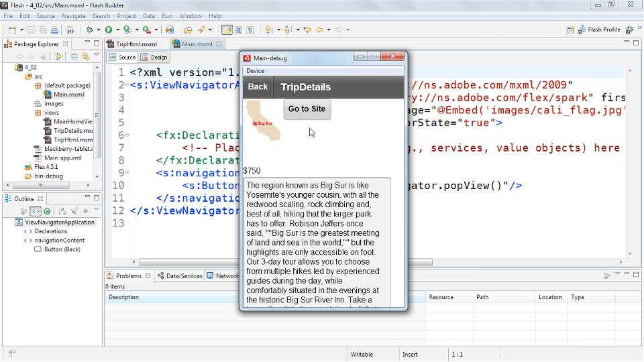Open the Debug configurations dropdown arrow

tap(98, 29)
